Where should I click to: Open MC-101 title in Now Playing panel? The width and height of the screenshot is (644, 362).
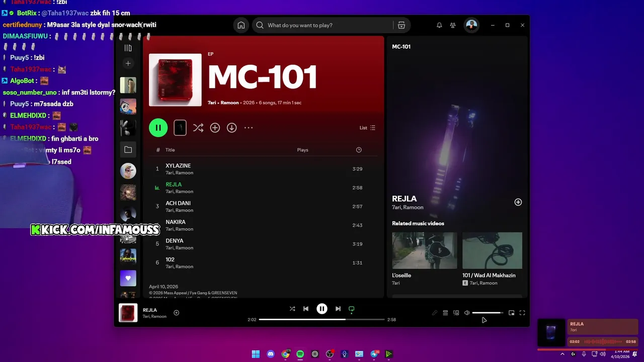(x=401, y=47)
